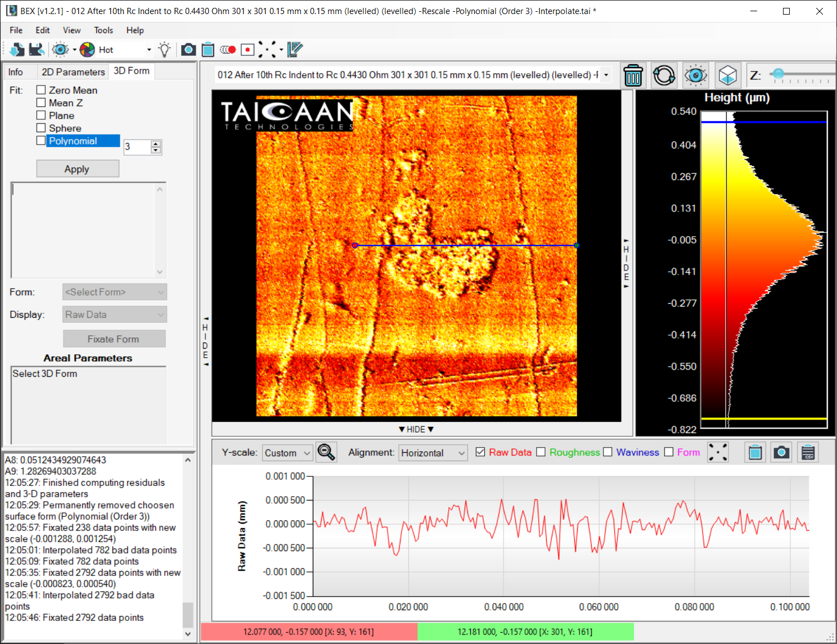
Task: Click the trash can delete icon
Action: [x=633, y=75]
